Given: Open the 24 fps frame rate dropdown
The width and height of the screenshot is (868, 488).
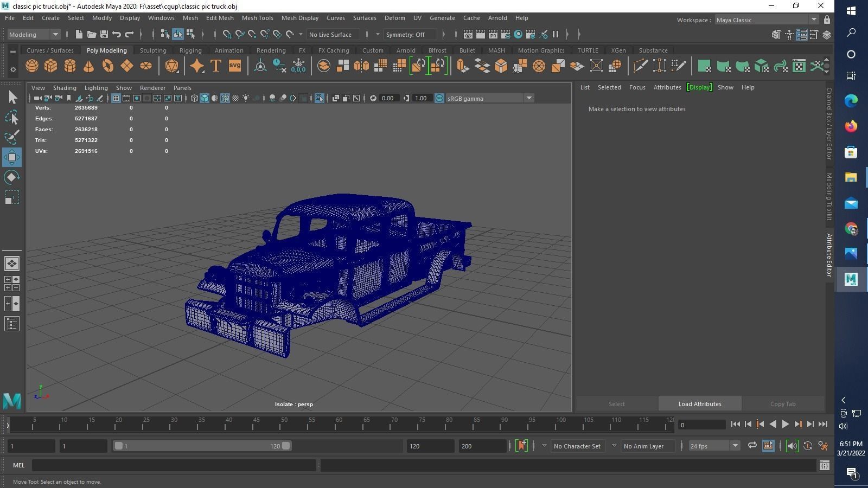Looking at the screenshot, I should [x=714, y=446].
